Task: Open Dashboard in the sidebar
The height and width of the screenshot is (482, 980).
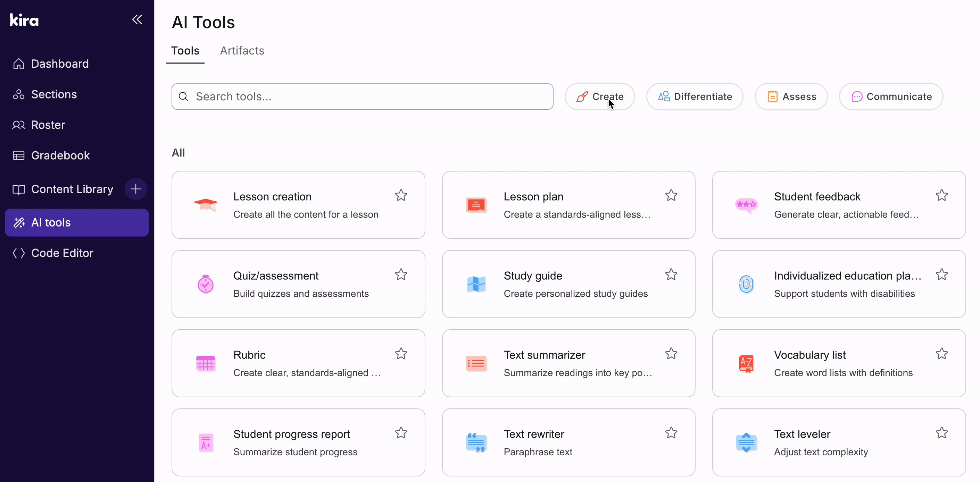Action: tap(60, 64)
